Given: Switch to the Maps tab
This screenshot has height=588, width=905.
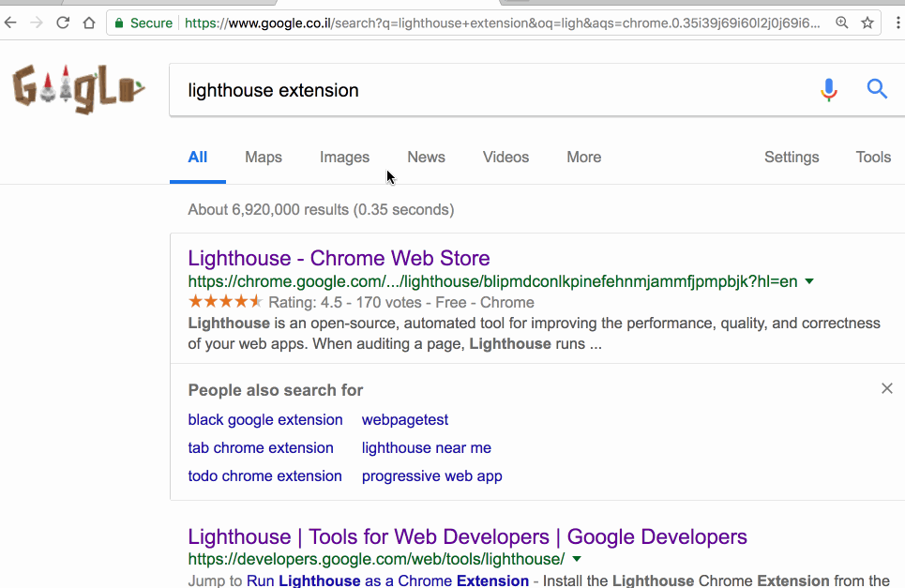Looking at the screenshot, I should pos(264,157).
